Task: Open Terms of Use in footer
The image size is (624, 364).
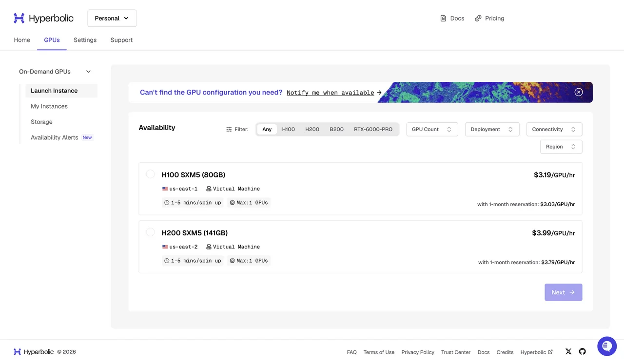Action: pyautogui.click(x=379, y=352)
